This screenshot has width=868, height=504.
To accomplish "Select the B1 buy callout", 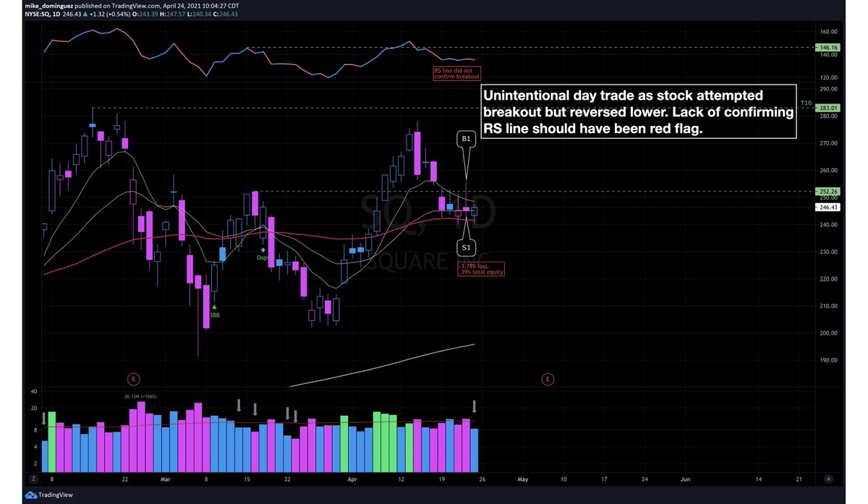I will tap(465, 139).
